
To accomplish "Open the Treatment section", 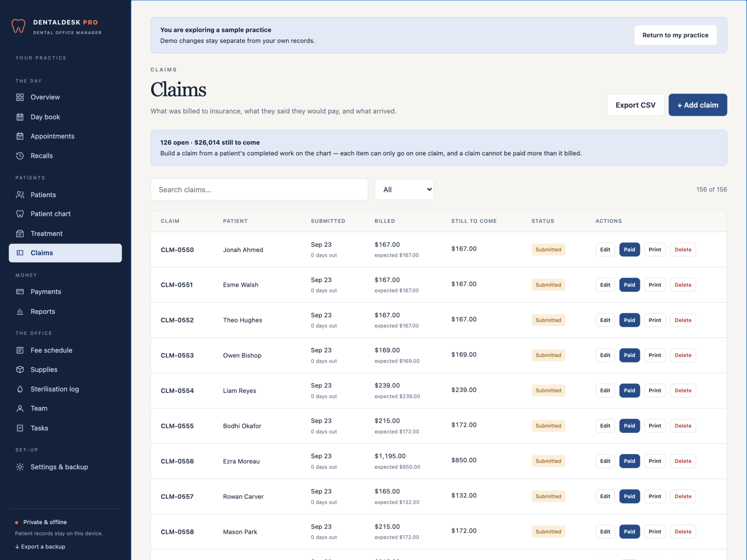I will click(65, 234).
